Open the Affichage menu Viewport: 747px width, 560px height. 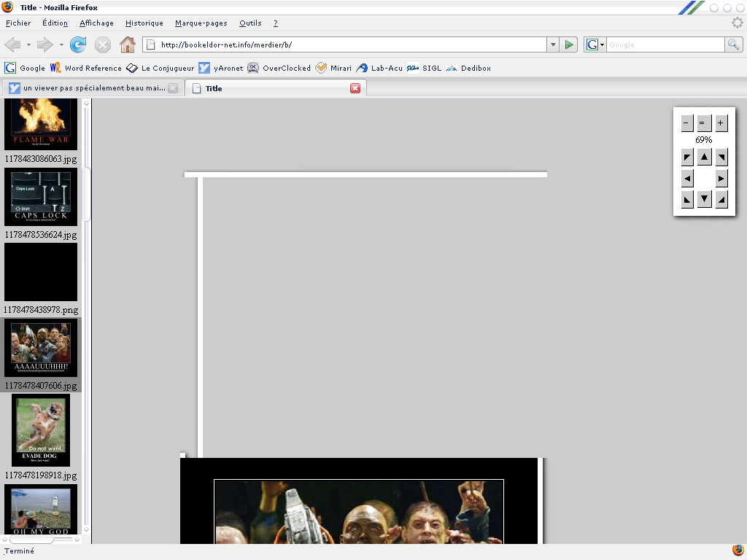[96, 23]
